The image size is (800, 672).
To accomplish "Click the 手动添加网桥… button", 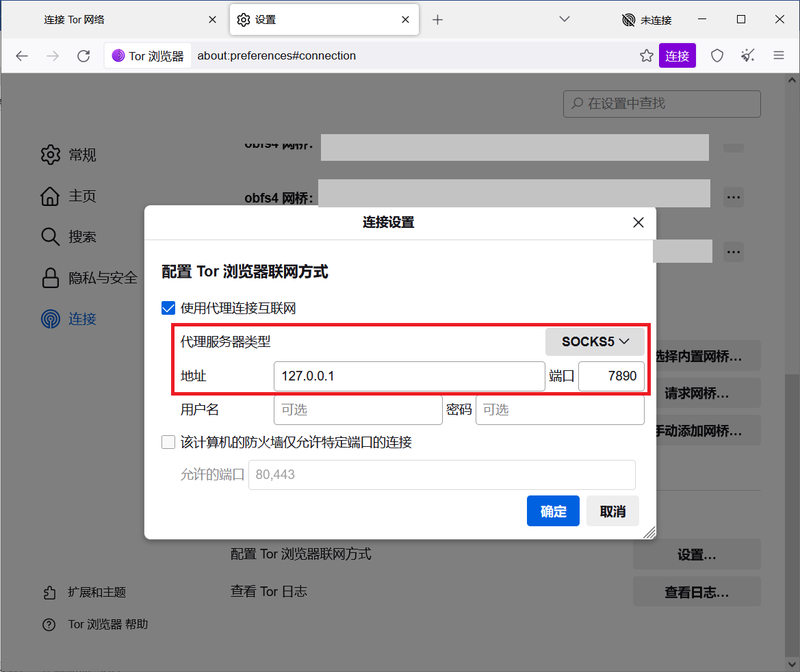I will pos(708,430).
